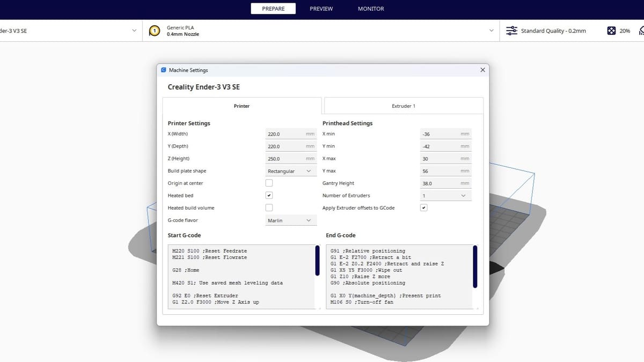Focus the Y min printhead field

445,146
